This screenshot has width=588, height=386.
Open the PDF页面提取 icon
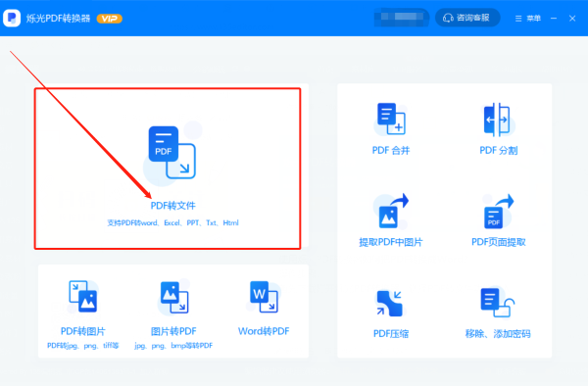pos(499,212)
